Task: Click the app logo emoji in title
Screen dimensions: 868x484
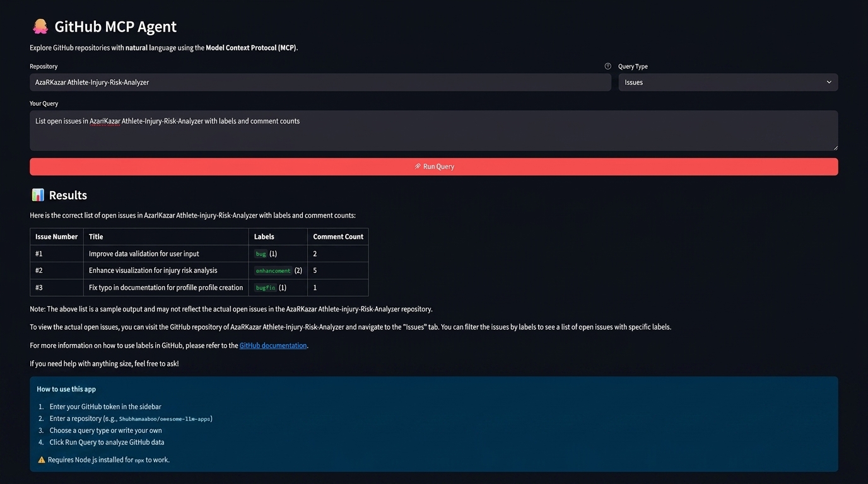Action: [40, 26]
